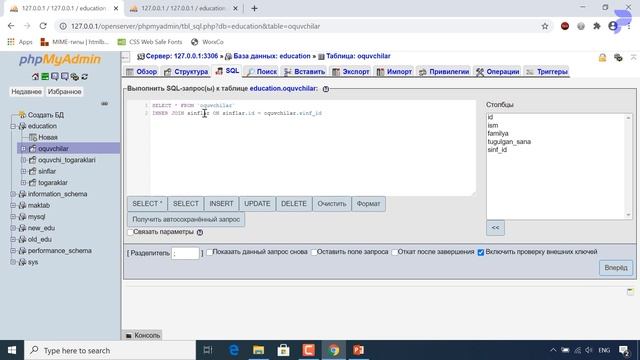Open the Консоль panel at the bottom
The width and height of the screenshot is (640, 360).
[142, 335]
